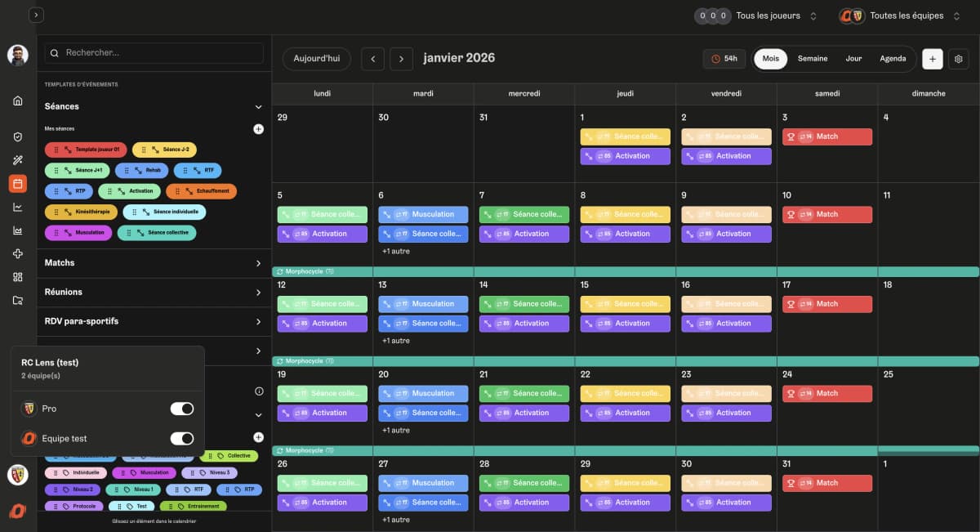
Task: Toggle the Equipe test switch
Action: click(181, 439)
